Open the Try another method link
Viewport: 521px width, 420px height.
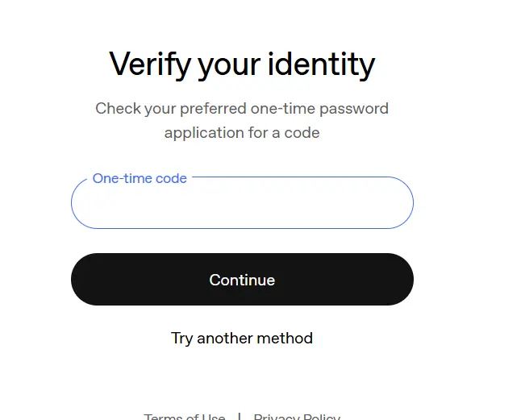point(242,339)
